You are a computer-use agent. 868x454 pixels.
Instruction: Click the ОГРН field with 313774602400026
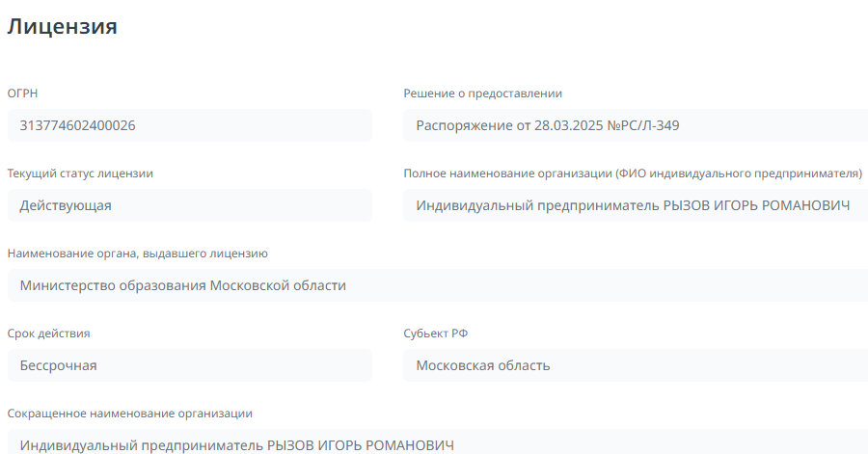pos(189,125)
